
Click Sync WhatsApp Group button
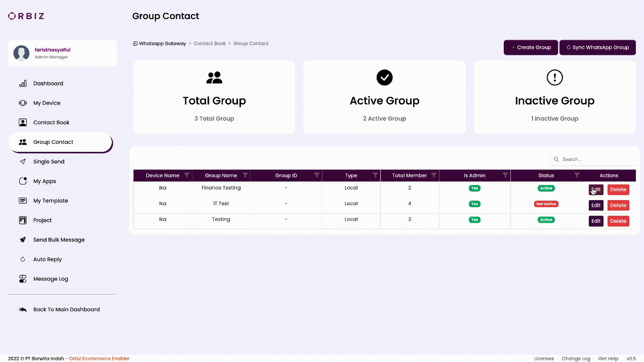[x=598, y=47]
